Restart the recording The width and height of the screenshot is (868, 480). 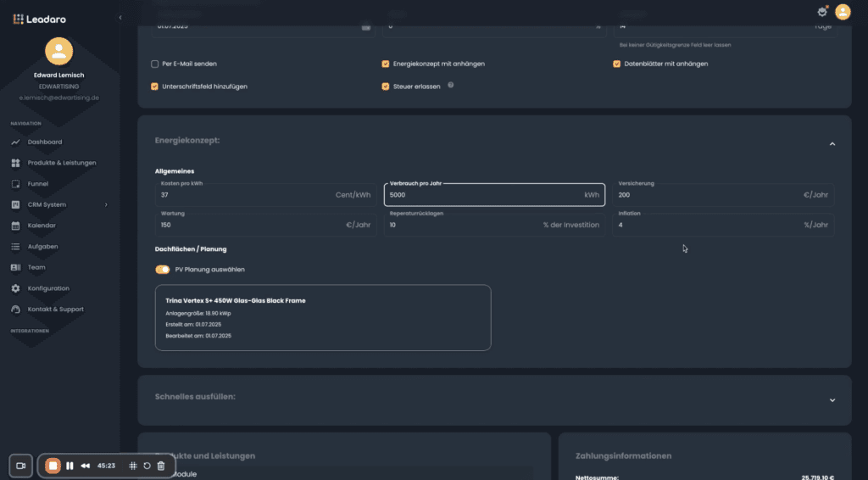coord(147,466)
